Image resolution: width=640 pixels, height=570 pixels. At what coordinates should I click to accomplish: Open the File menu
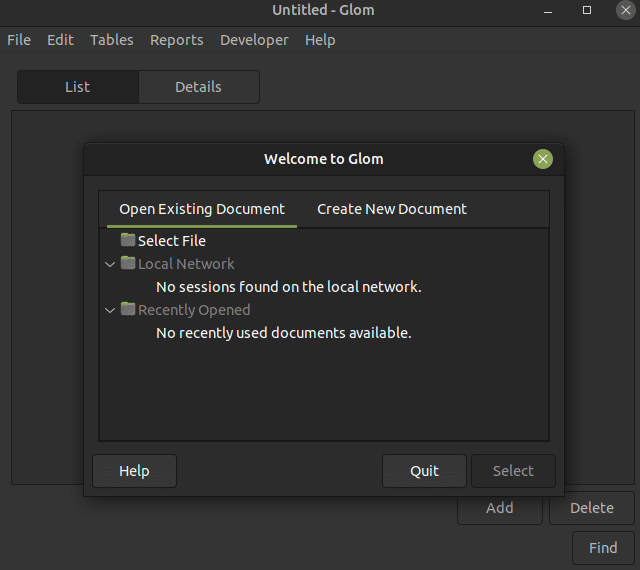(x=19, y=40)
